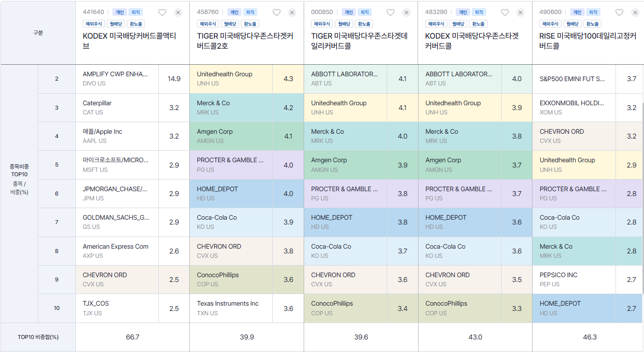Click the 개인 badge beside code 483290
The image size is (644, 352).
(463, 12)
